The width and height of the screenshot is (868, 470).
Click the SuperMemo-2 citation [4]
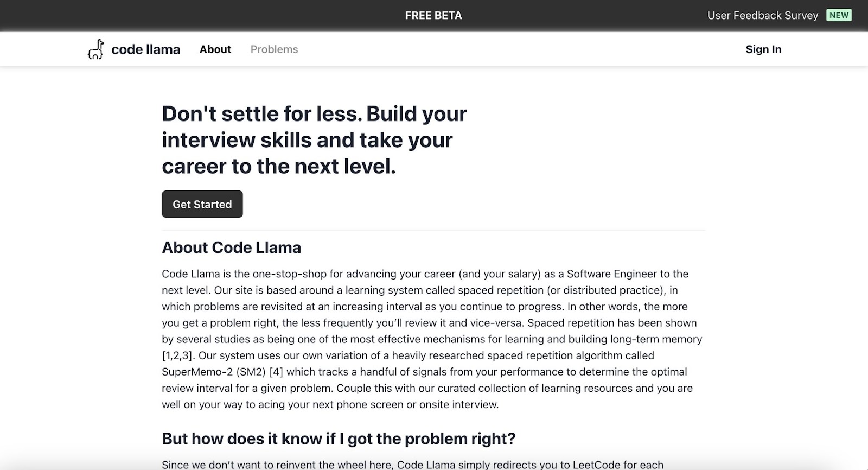[275, 372]
